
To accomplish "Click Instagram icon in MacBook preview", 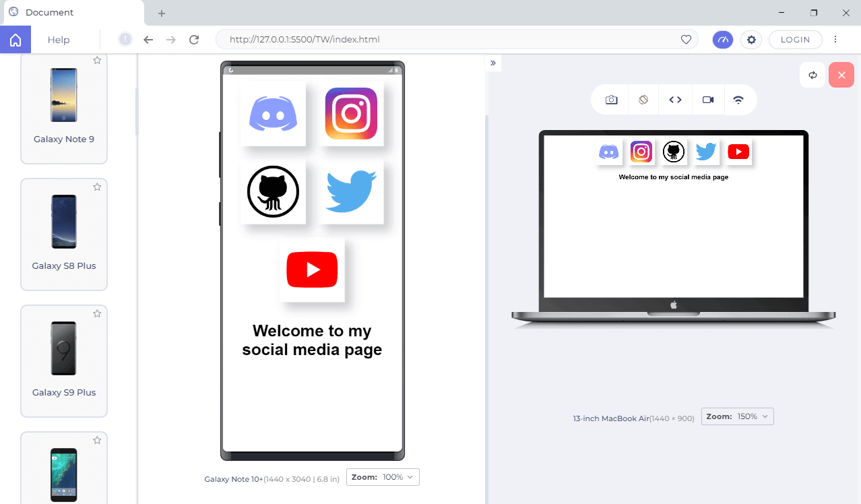I will click(641, 152).
